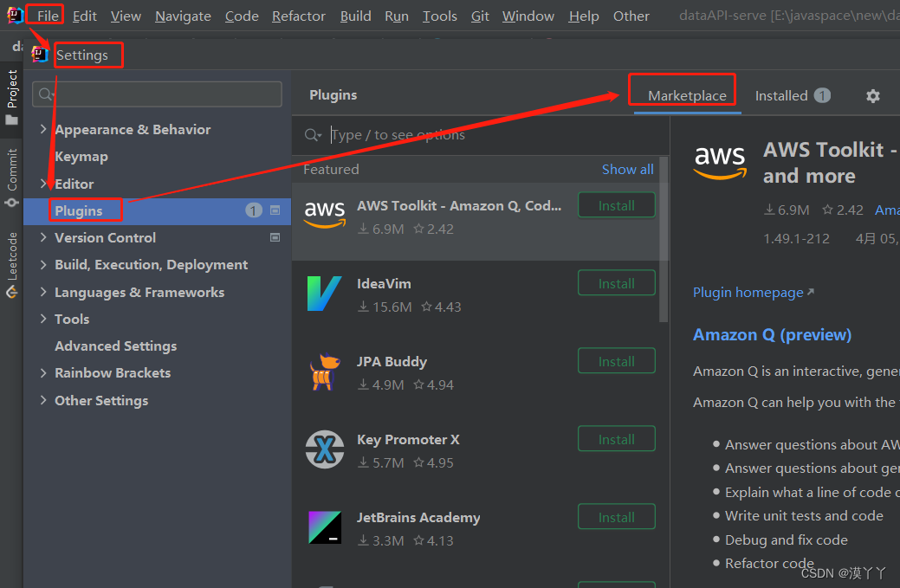Expand the Tools settings group
900x588 pixels.
coord(43,319)
